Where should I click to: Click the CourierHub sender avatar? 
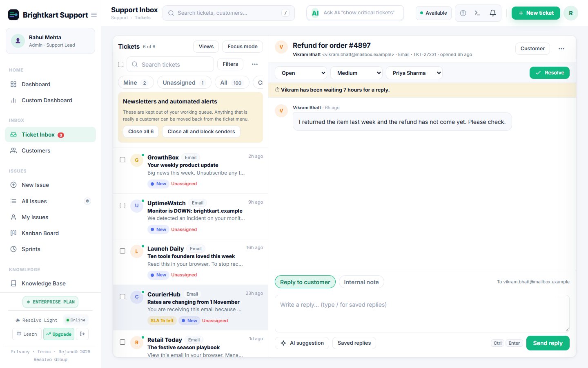click(x=136, y=297)
